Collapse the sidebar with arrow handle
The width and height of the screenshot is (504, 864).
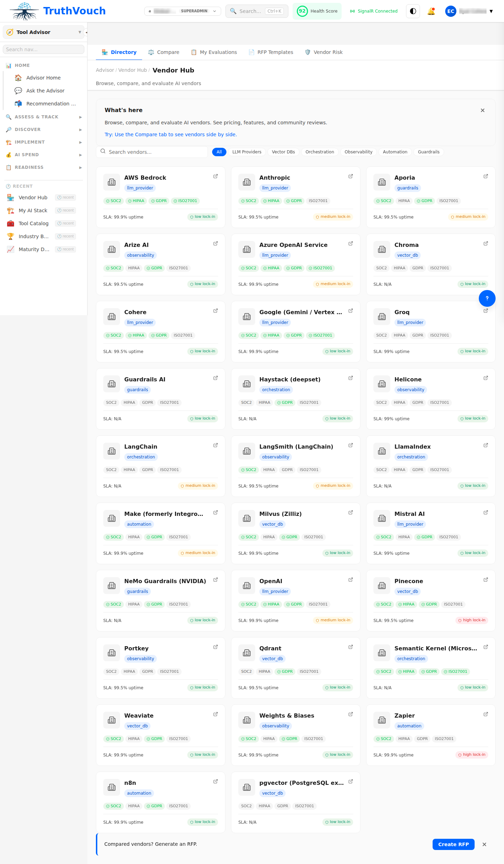click(86, 32)
